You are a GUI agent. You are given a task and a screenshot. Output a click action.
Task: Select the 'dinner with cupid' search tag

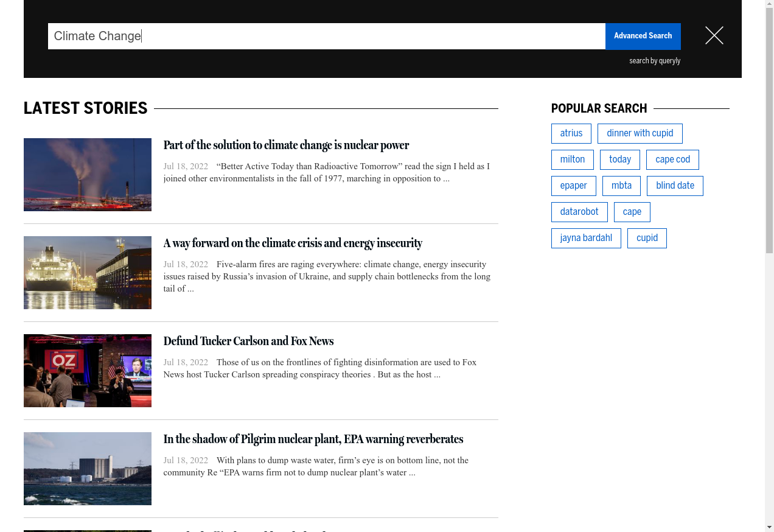pos(640,133)
